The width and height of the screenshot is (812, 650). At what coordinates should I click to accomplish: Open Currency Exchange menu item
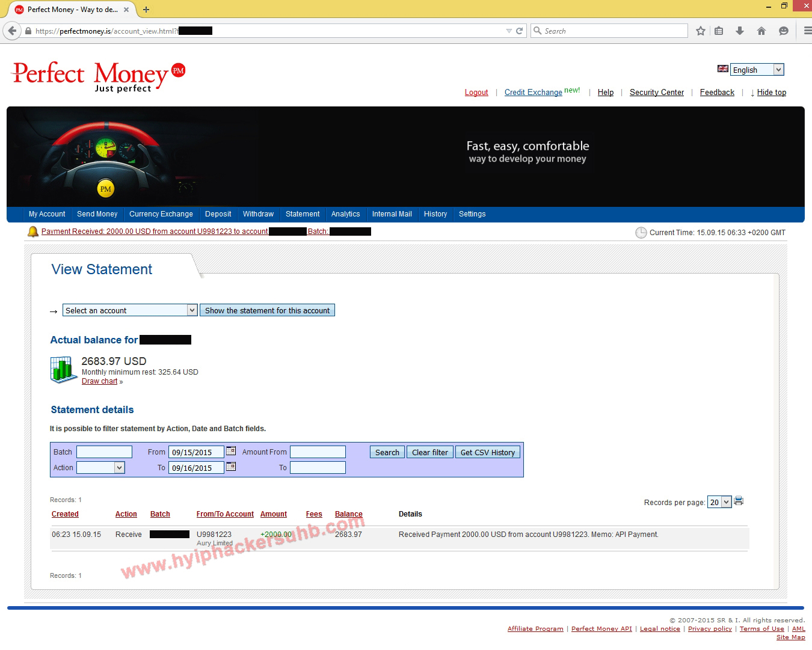point(161,214)
